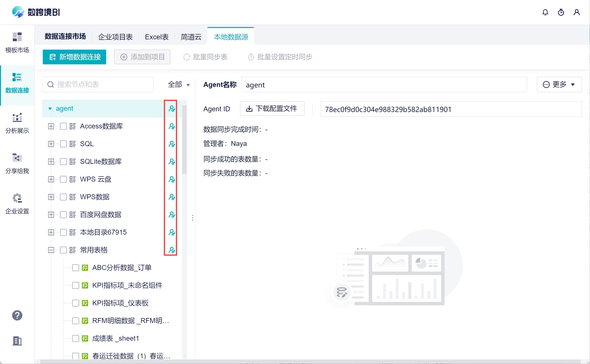Click the help question mark icon
This screenshot has height=364, width=590.
click(x=17, y=315)
